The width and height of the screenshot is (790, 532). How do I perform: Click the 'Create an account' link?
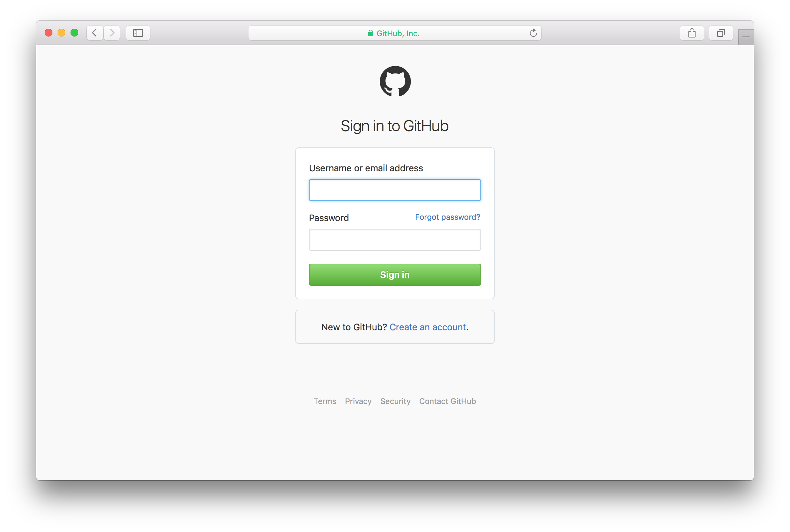click(x=428, y=327)
